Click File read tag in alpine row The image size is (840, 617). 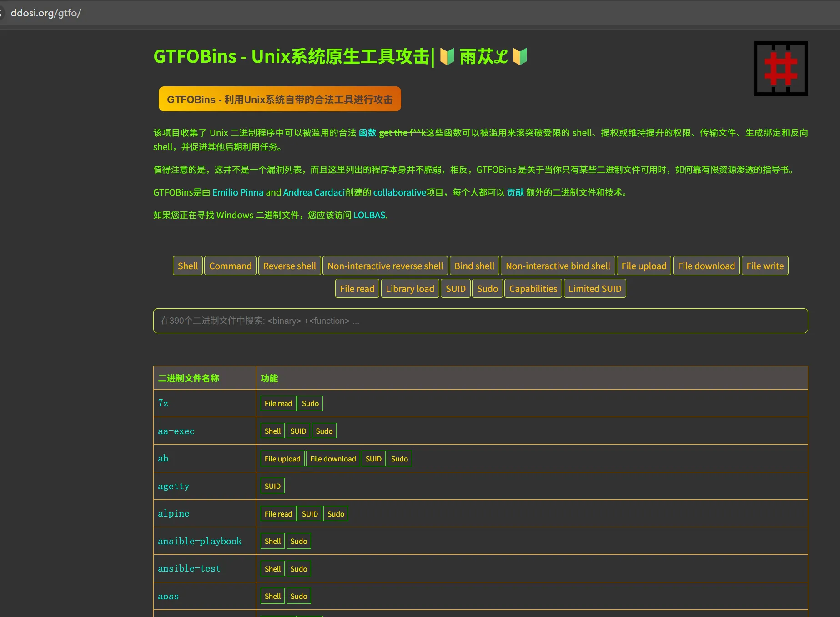(x=278, y=514)
